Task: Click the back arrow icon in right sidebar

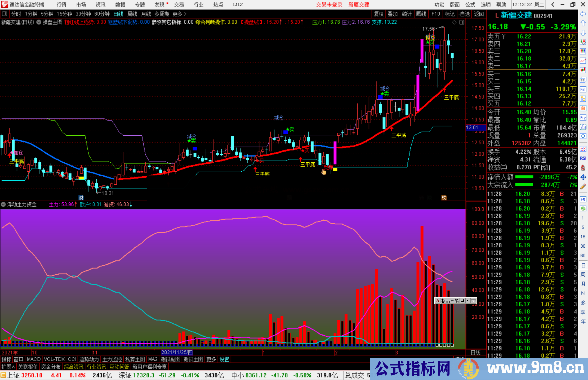Action: tap(583, 14)
